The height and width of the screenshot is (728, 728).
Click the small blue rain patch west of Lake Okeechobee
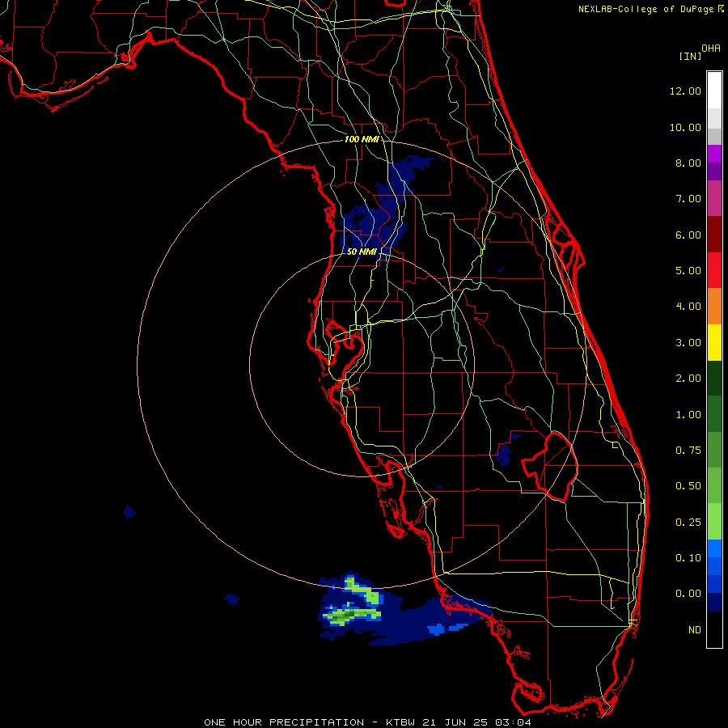click(x=503, y=453)
